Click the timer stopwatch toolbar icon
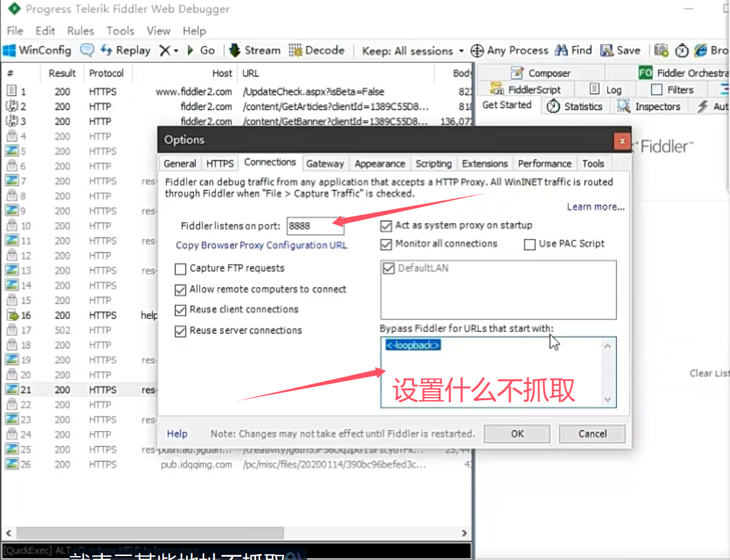The height and width of the screenshot is (560, 730). point(682,50)
